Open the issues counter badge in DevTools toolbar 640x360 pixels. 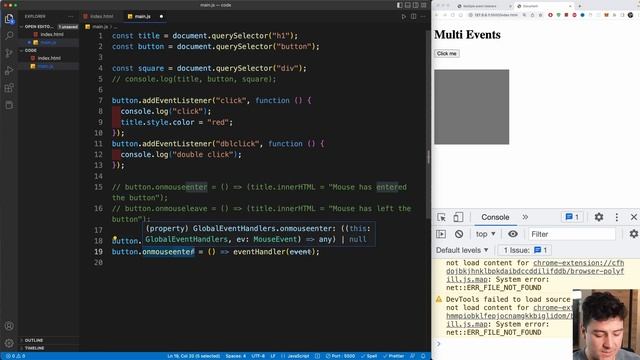572,217
